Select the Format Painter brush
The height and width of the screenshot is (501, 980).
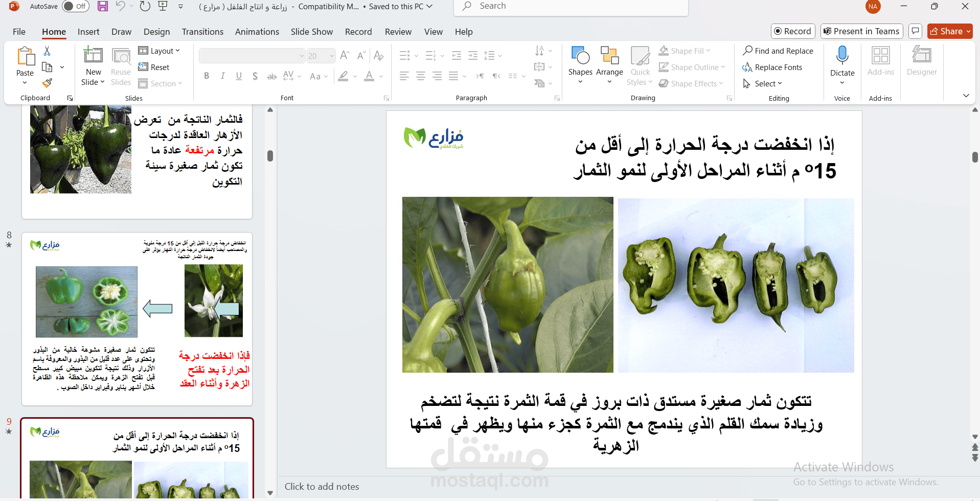(x=47, y=83)
